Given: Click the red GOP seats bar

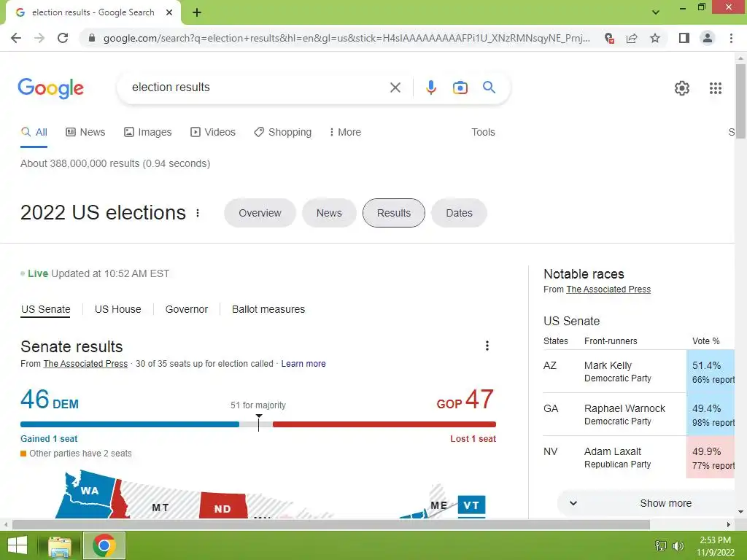Looking at the screenshot, I should click(384, 424).
